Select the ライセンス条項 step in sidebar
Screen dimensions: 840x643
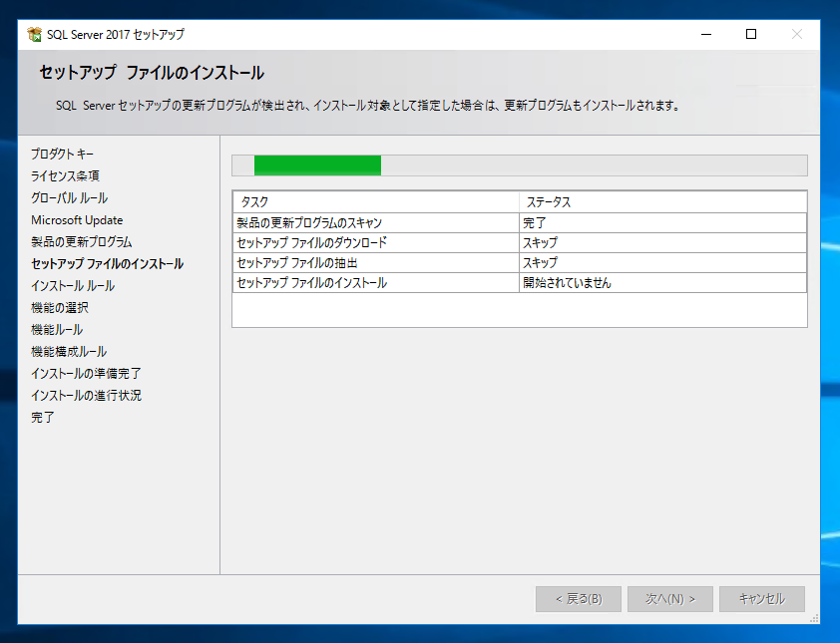point(65,176)
